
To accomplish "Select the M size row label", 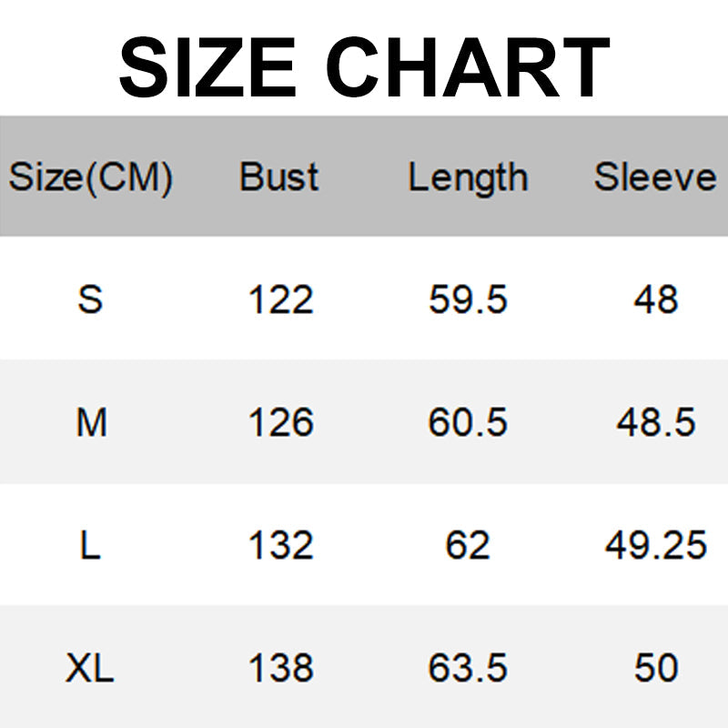I will (x=91, y=422).
